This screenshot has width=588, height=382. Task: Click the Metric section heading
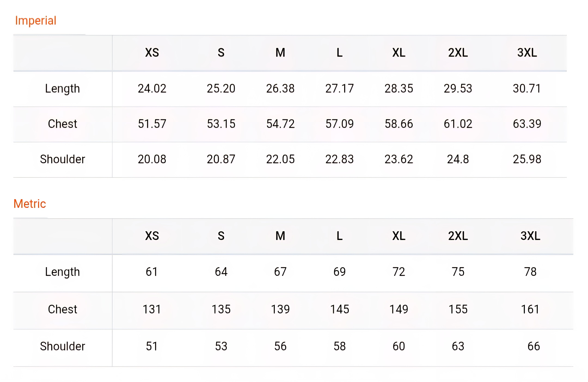point(30,204)
